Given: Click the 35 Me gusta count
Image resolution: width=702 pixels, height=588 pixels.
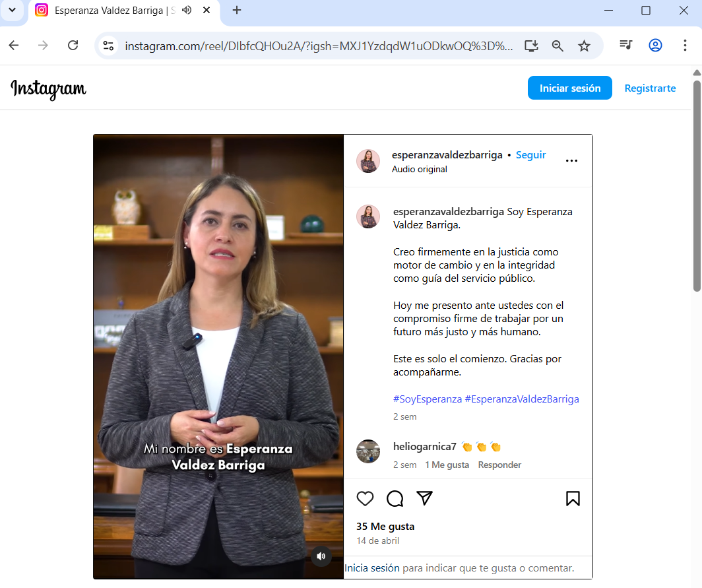Looking at the screenshot, I should (385, 527).
